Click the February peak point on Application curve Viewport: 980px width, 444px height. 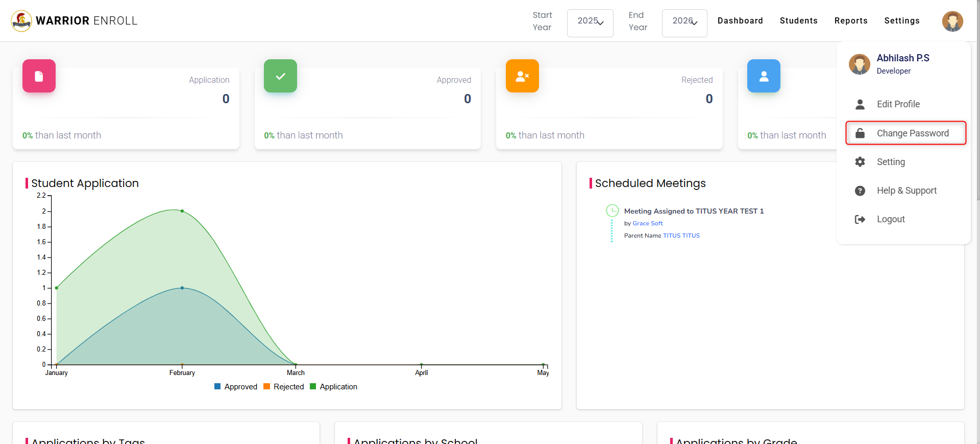coord(182,211)
